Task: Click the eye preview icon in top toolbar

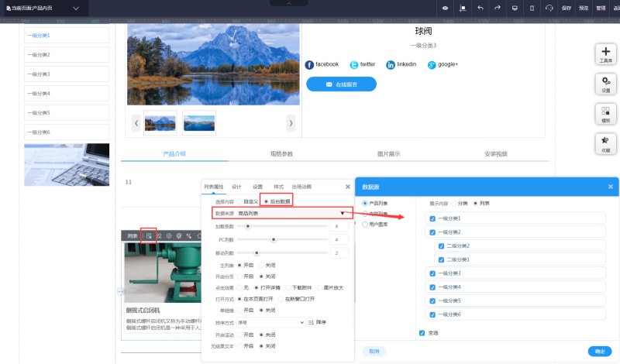Action: click(445, 8)
